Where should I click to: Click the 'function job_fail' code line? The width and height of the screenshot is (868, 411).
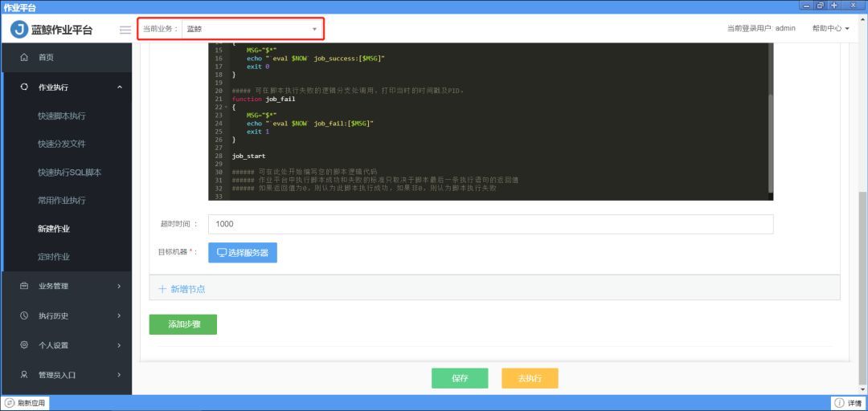(264, 99)
